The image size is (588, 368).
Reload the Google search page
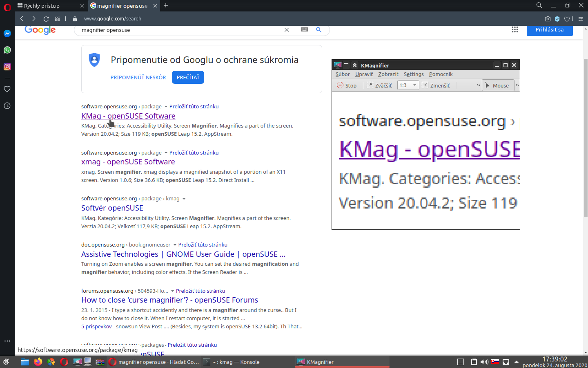point(46,19)
